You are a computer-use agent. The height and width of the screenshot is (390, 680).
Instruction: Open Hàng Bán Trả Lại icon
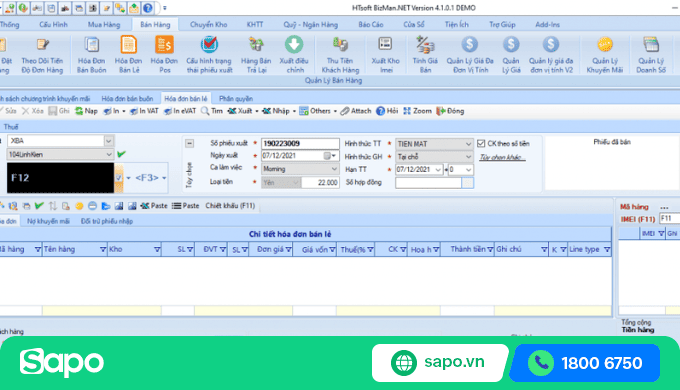pyautogui.click(x=256, y=55)
